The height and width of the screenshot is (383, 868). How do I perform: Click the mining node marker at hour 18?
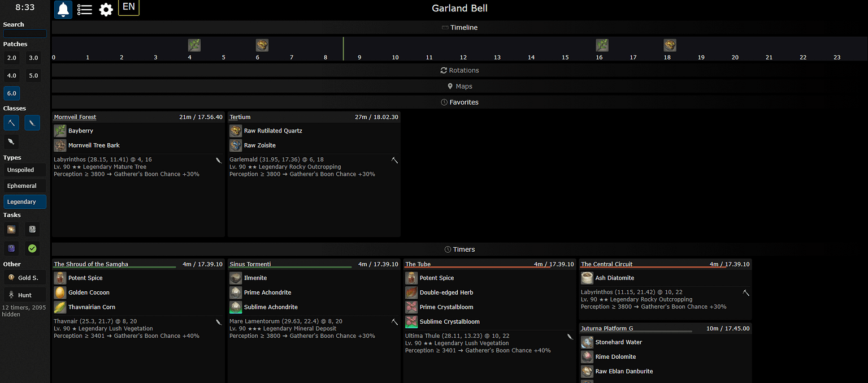pos(670,45)
